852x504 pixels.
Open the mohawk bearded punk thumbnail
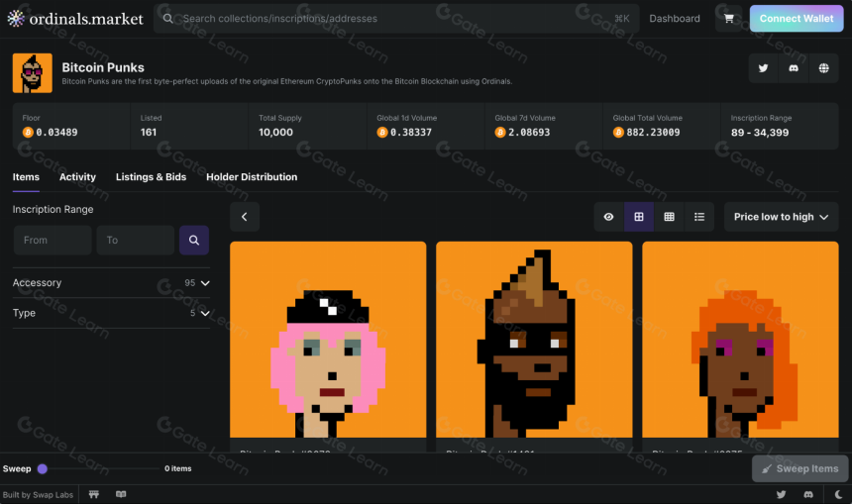[534, 340]
